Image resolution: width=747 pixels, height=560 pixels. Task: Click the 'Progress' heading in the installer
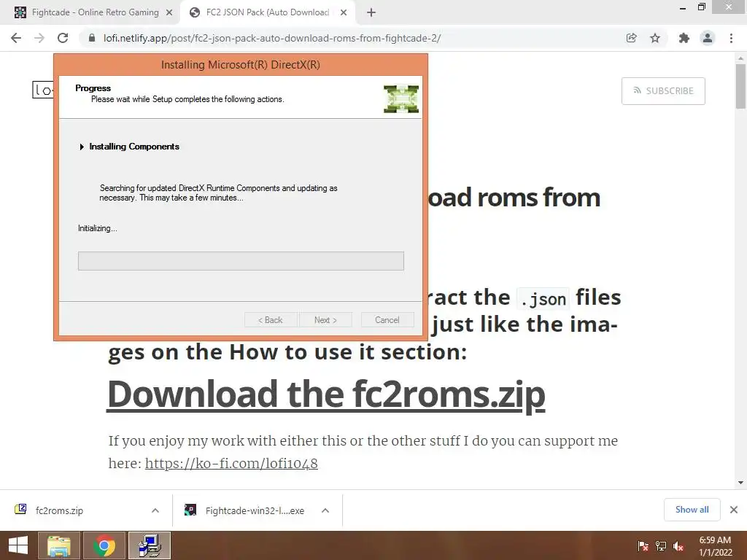click(x=93, y=88)
